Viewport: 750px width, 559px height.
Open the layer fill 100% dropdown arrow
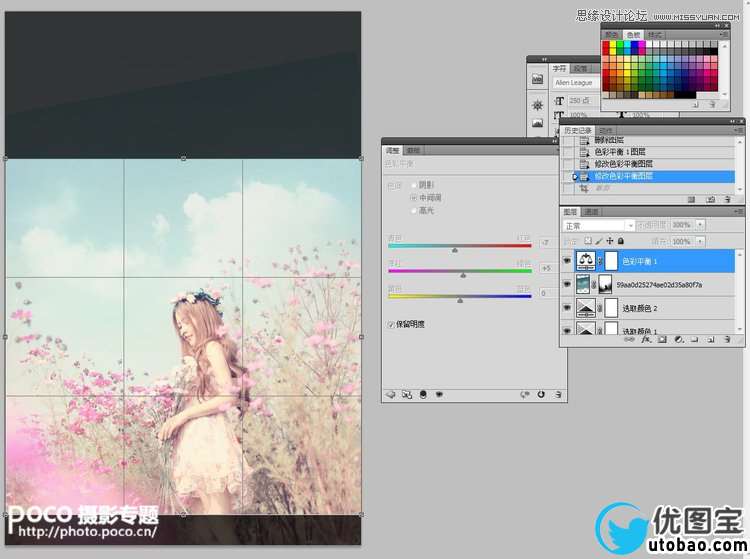pyautogui.click(x=700, y=241)
